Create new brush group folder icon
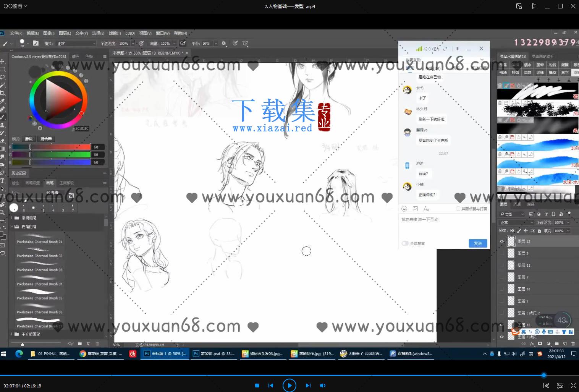The height and width of the screenshot is (392, 579). tap(80, 343)
